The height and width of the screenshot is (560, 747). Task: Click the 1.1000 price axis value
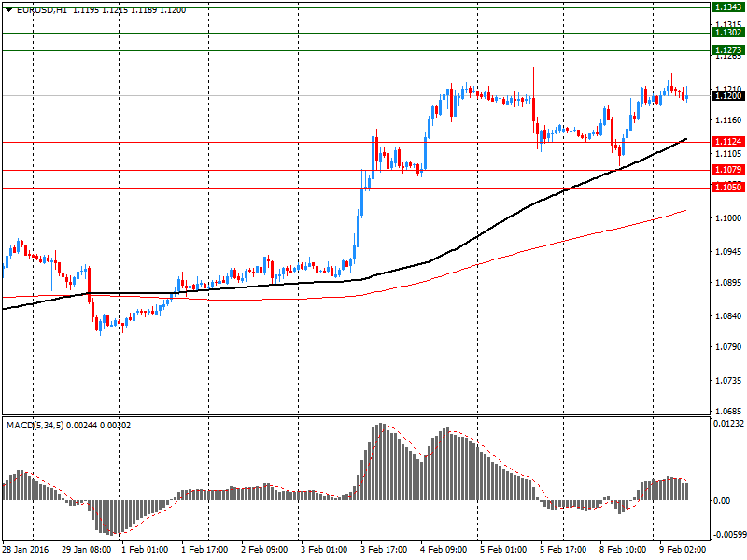(728, 218)
